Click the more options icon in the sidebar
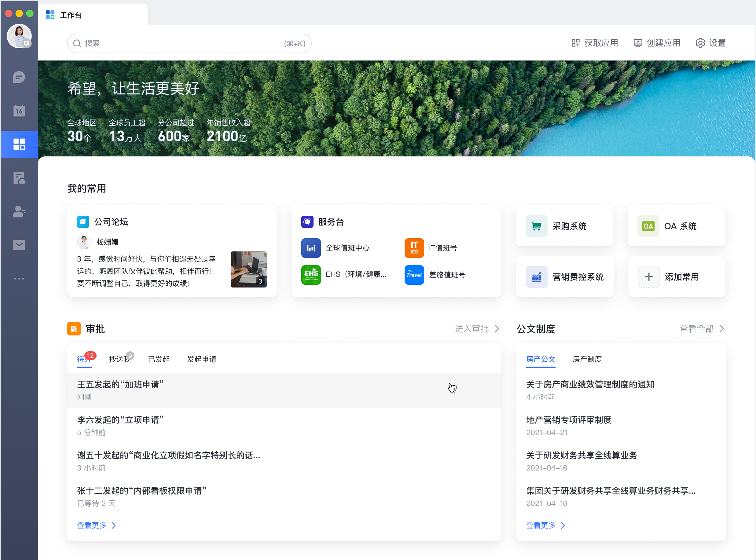This screenshot has height=560, width=756. click(19, 278)
